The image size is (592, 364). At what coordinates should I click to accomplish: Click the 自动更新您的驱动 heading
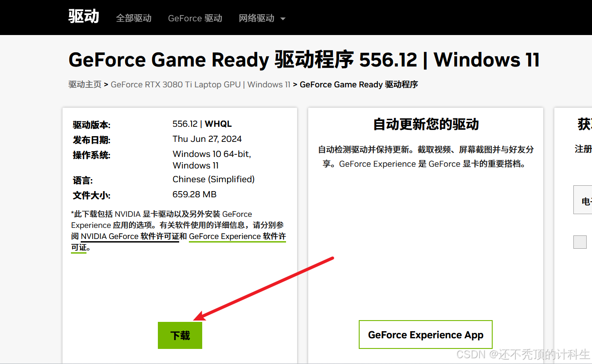(x=426, y=124)
